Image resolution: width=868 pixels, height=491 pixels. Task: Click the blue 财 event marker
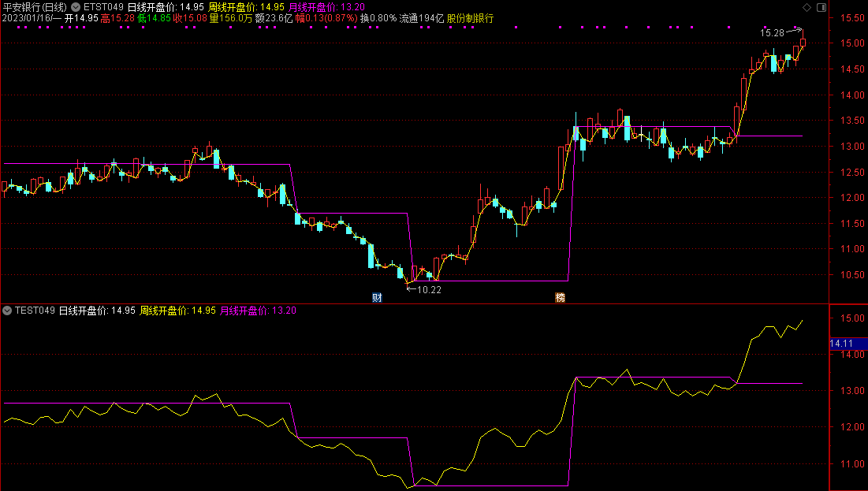coord(377,298)
